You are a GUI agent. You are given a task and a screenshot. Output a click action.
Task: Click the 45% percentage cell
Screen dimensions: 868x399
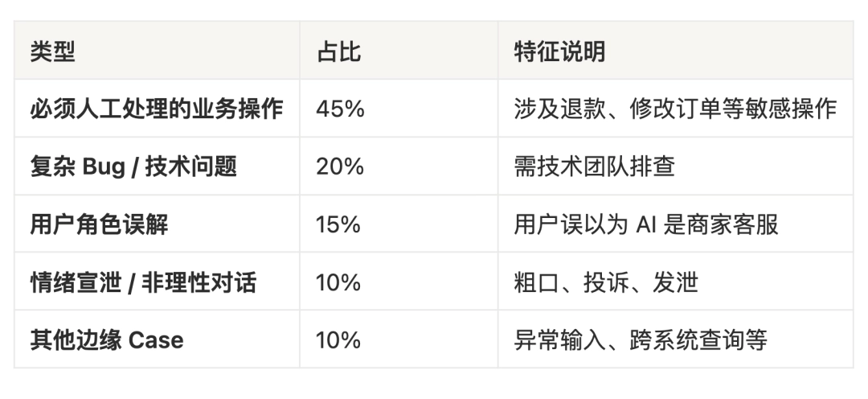pyautogui.click(x=340, y=109)
